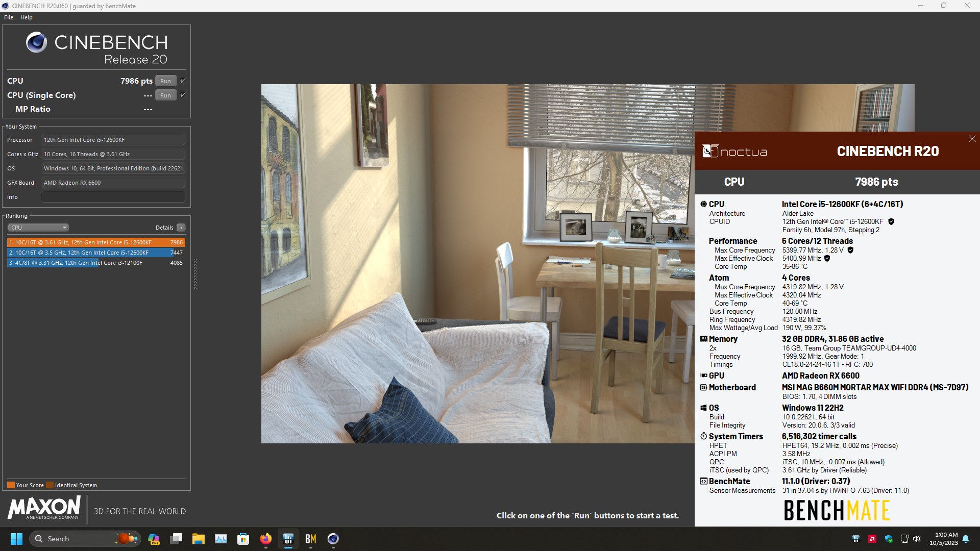Switch to the HWiNFO taskbar app

pos(288,539)
